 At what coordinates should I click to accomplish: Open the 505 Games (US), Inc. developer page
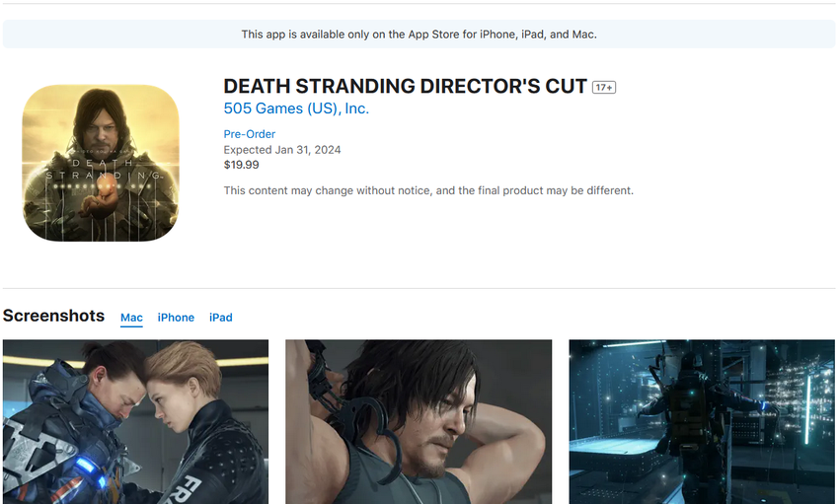[x=296, y=108]
